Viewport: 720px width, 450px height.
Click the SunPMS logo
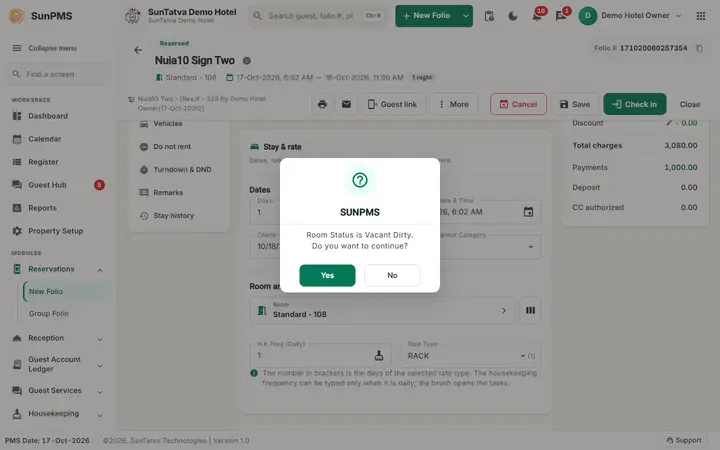tap(17, 16)
